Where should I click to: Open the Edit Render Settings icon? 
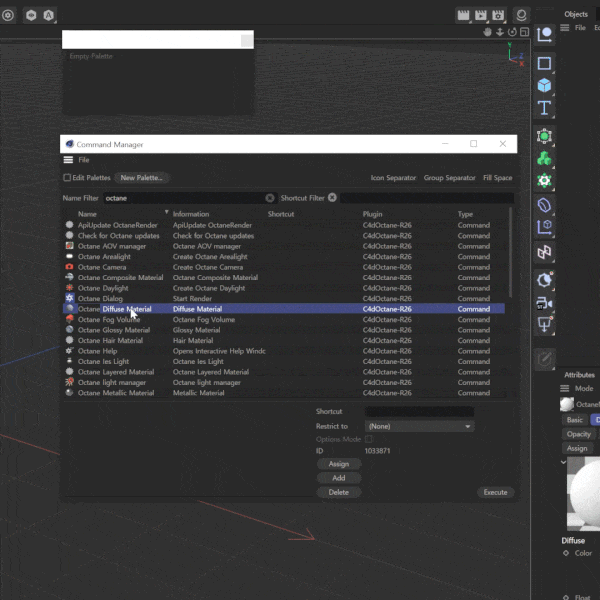coord(498,15)
